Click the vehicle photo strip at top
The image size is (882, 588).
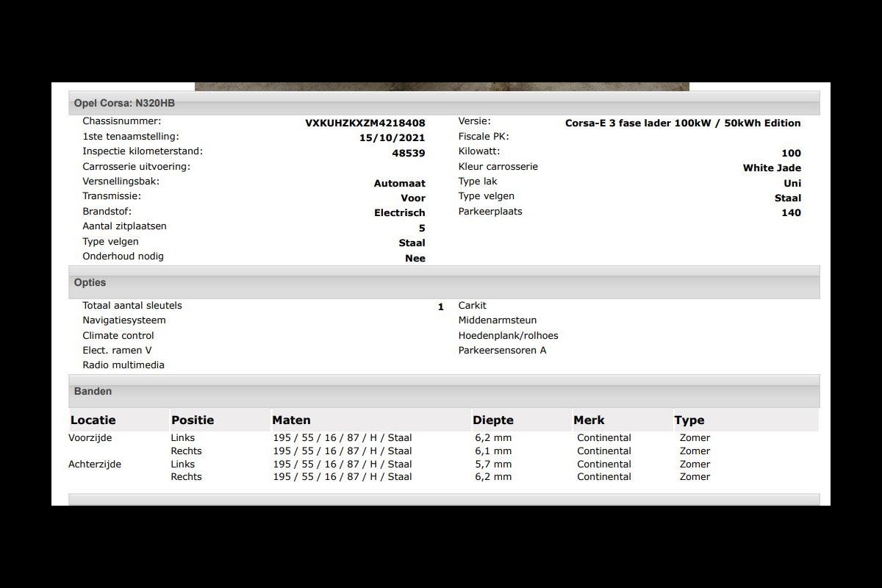[442, 86]
